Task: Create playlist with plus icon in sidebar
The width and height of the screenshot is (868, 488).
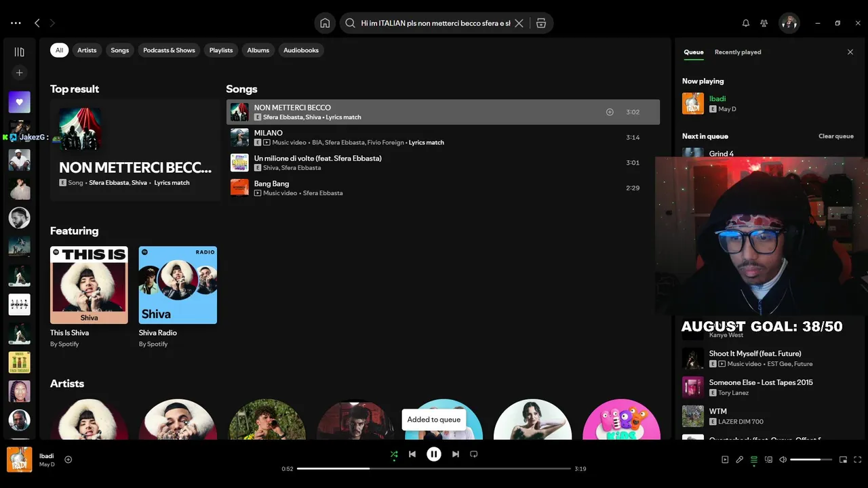Action: pos(19,73)
